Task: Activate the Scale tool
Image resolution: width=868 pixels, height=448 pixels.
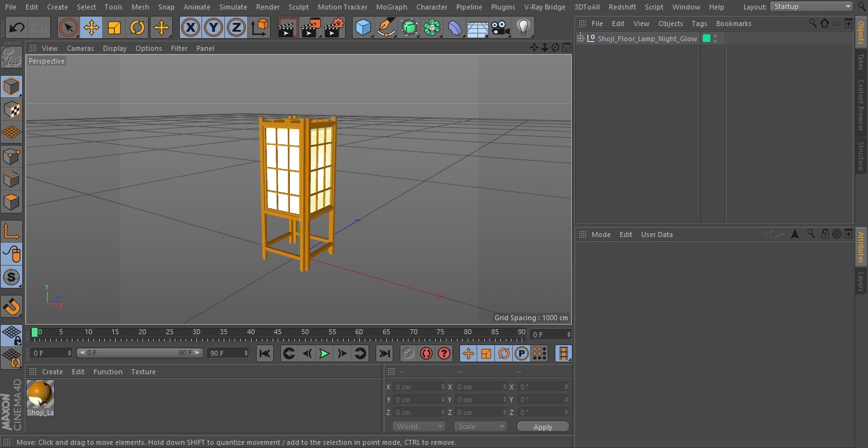Action: point(114,27)
